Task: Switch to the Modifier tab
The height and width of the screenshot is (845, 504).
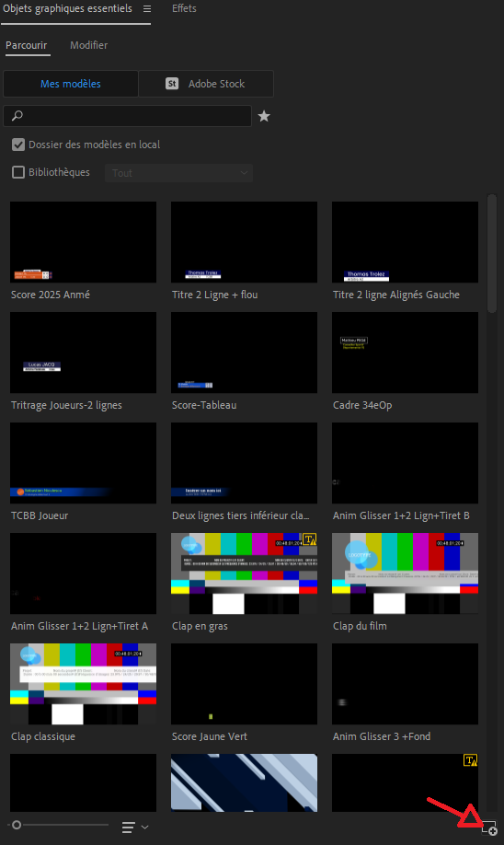Action: (89, 45)
